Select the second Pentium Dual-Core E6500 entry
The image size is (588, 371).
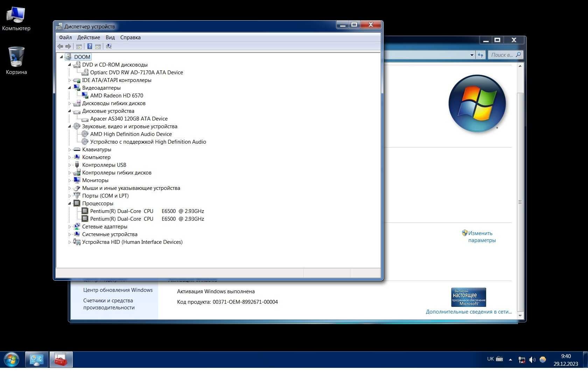(147, 219)
